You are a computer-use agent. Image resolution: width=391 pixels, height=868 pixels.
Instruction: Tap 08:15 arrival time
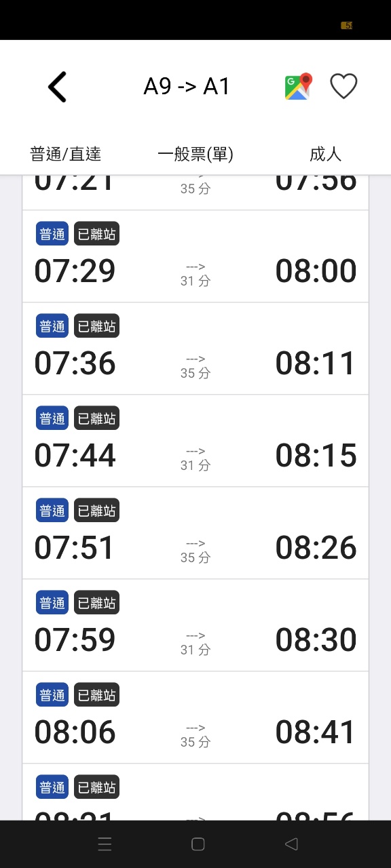point(316,456)
